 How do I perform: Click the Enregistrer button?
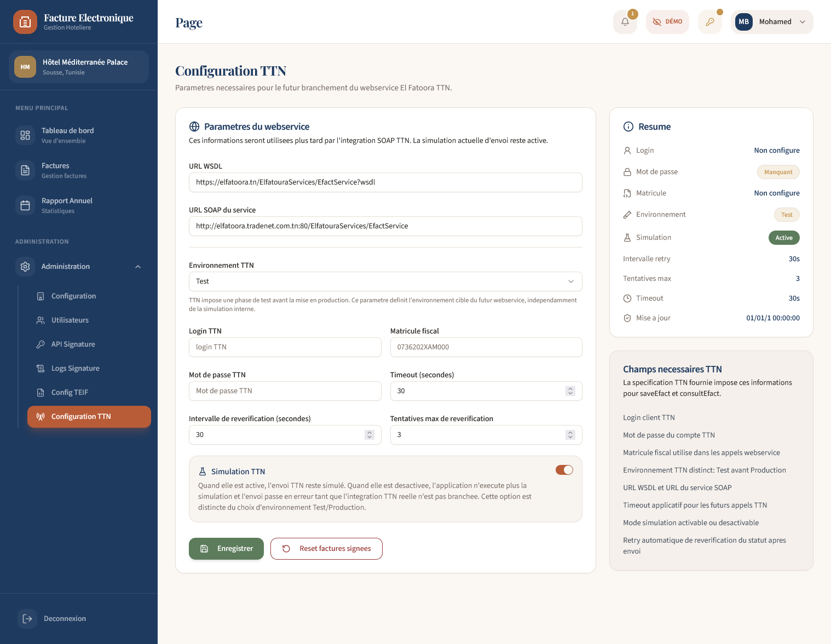click(226, 548)
